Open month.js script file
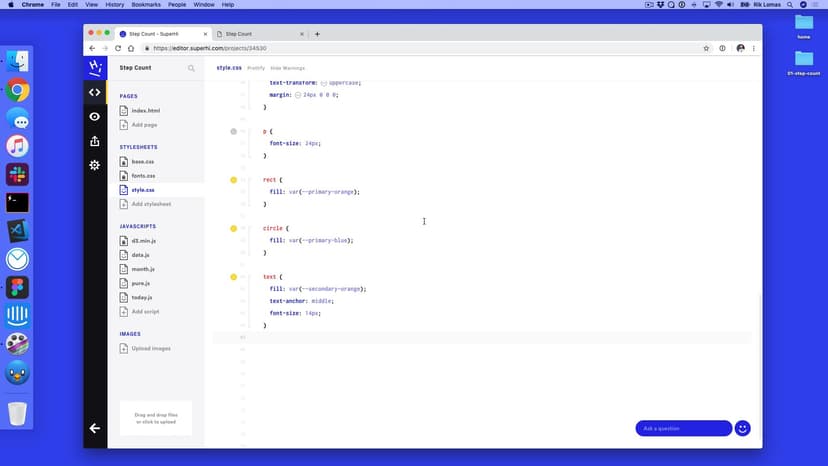Screen dimensions: 828x466 [143, 269]
